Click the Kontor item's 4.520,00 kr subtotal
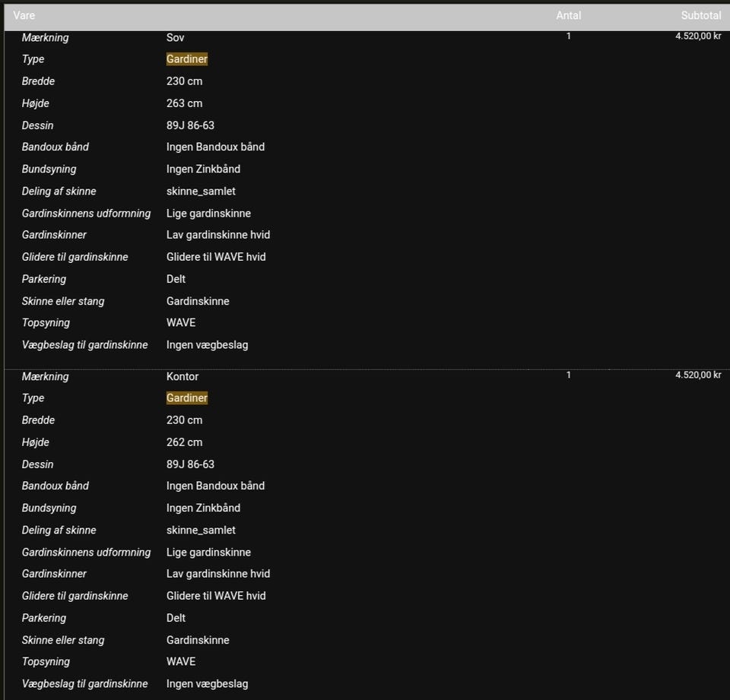This screenshot has height=700, width=730. coord(698,375)
